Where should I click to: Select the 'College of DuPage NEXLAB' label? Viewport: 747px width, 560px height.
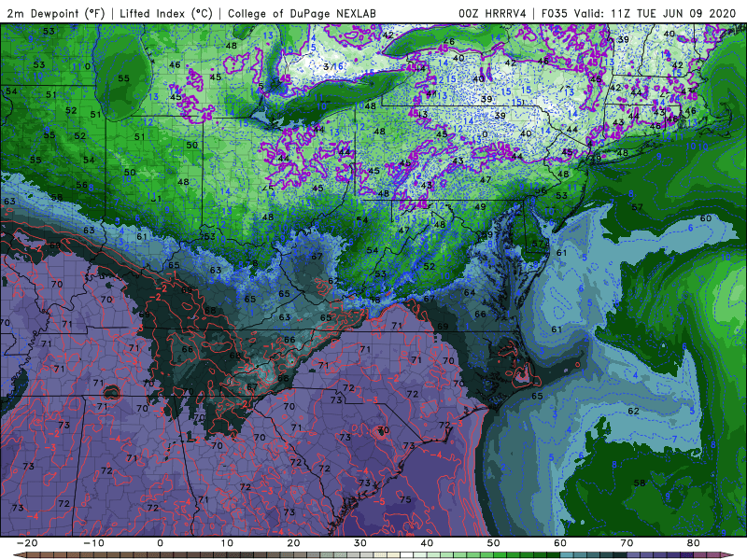pos(302,13)
